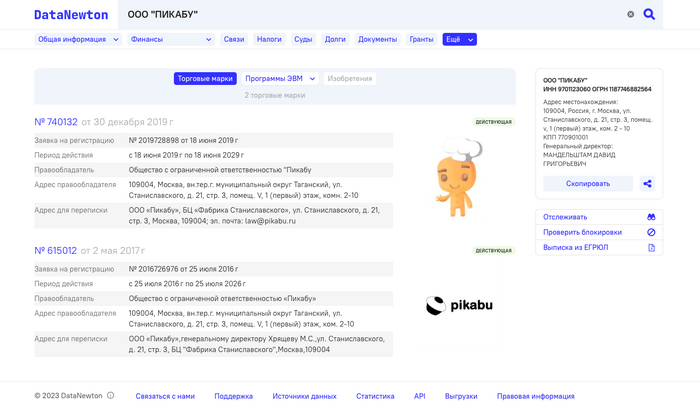Expand the Ещё dropdown menu
The width and height of the screenshot is (700, 409).
click(x=459, y=39)
